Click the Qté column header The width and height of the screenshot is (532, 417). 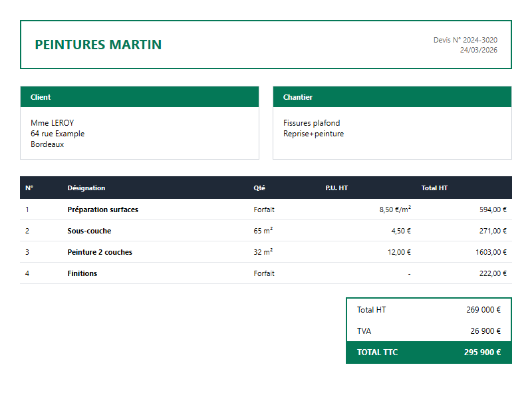[259, 188]
